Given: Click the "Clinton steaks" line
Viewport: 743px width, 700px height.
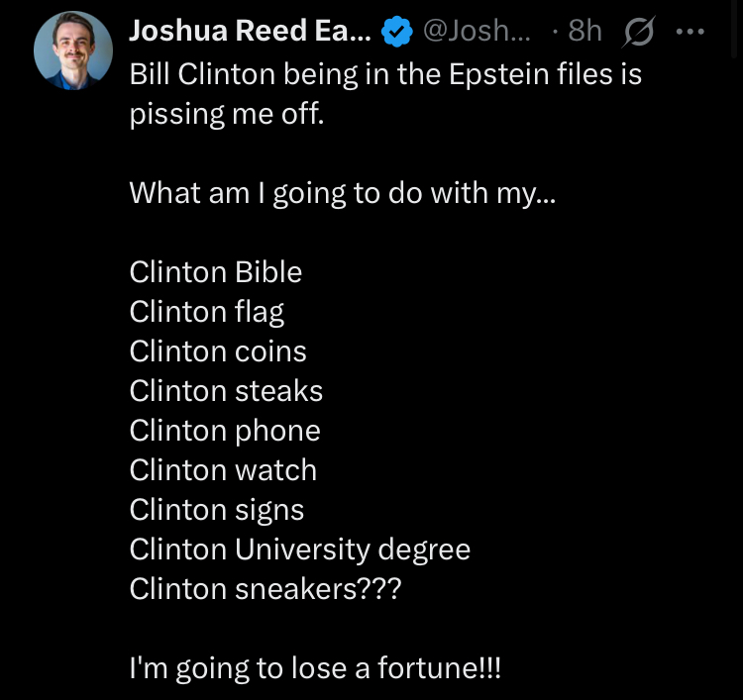Looking at the screenshot, I should [226, 391].
